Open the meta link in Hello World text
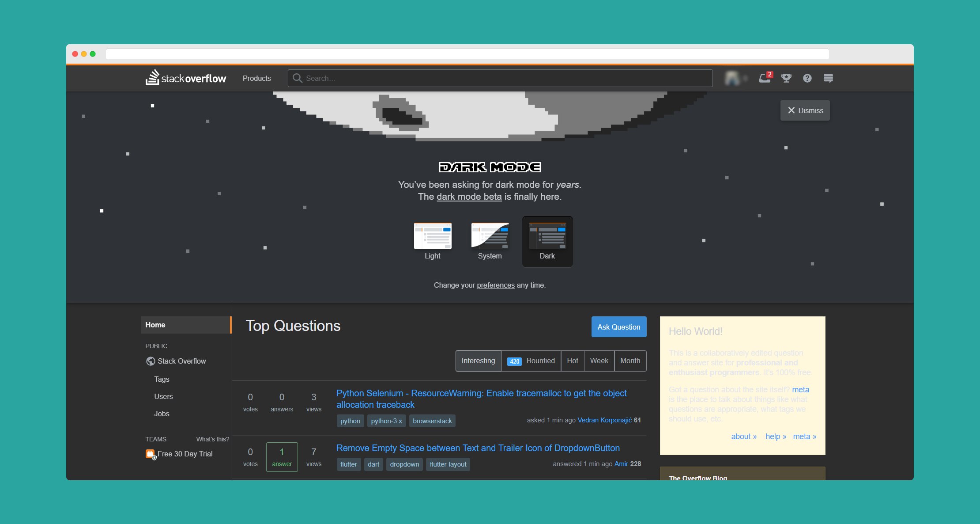 (801, 390)
